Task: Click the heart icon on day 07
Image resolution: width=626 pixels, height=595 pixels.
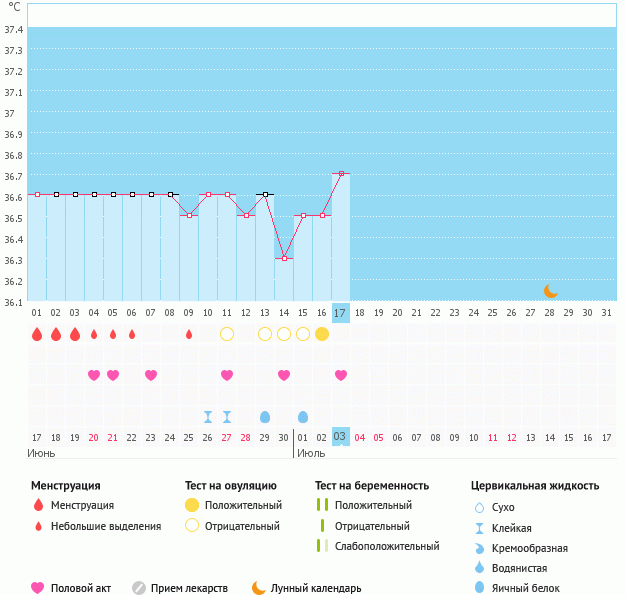Action: [x=151, y=375]
